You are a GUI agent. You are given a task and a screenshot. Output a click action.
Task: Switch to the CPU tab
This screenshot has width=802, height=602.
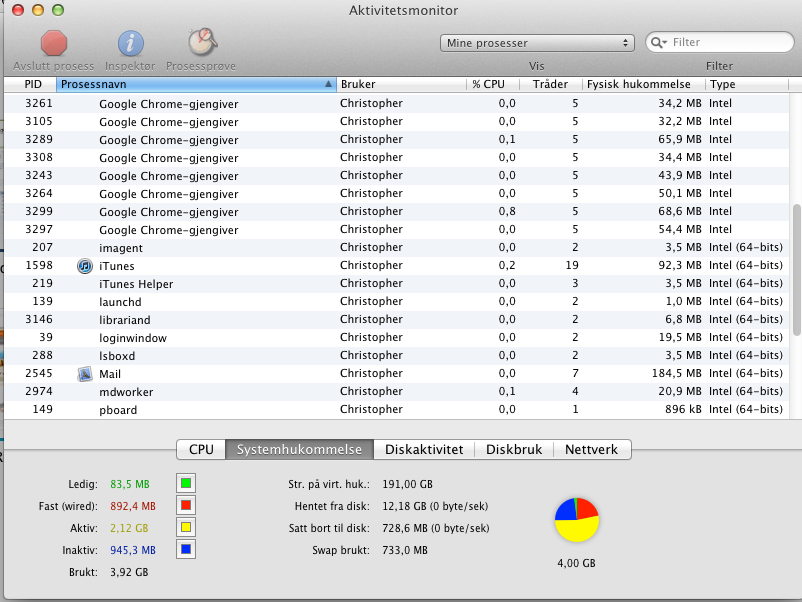(201, 450)
